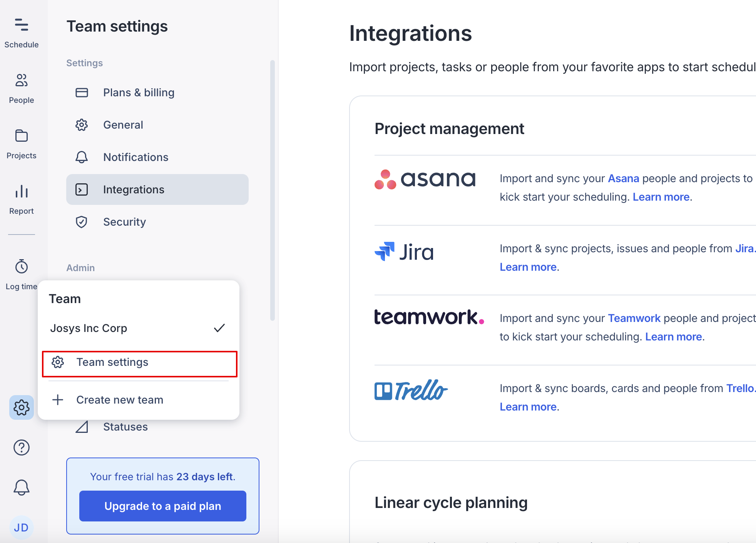This screenshot has width=756, height=543.
Task: Click the Log time stopwatch icon
Action: point(22,266)
